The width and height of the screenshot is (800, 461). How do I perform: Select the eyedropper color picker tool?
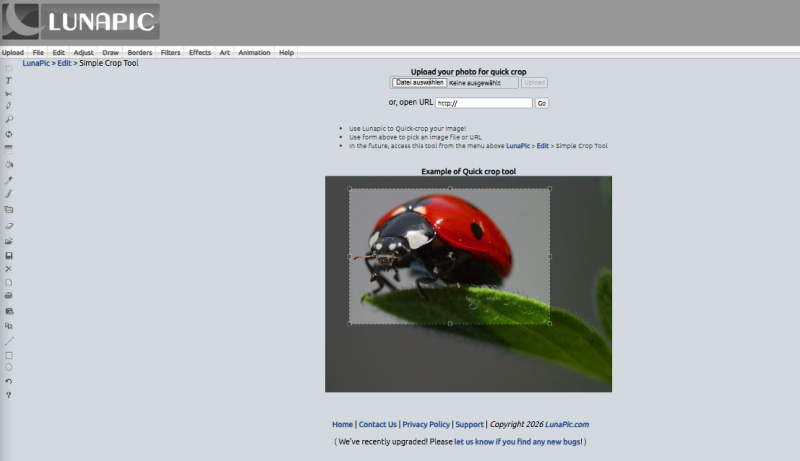[x=9, y=180]
